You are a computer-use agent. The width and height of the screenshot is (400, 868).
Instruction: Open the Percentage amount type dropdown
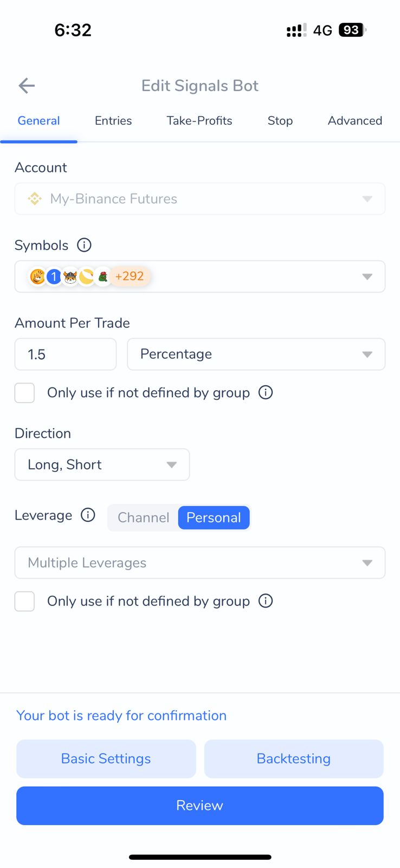(256, 354)
